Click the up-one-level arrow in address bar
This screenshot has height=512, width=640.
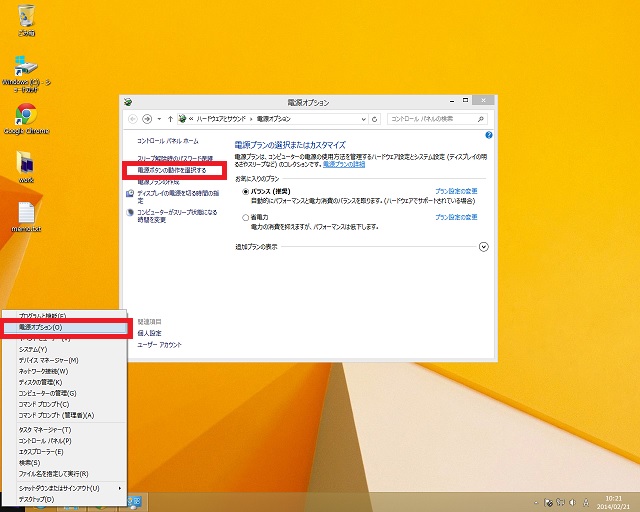(x=170, y=118)
